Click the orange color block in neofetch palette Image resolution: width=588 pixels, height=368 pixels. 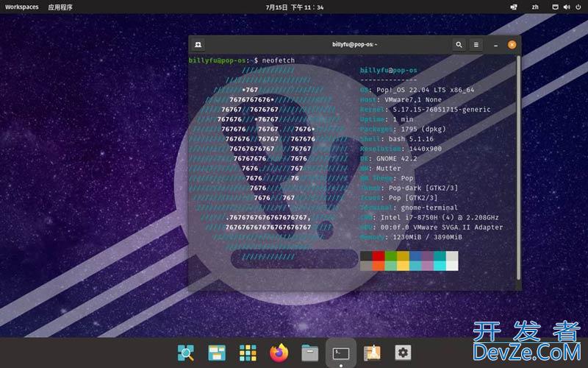[379, 266]
